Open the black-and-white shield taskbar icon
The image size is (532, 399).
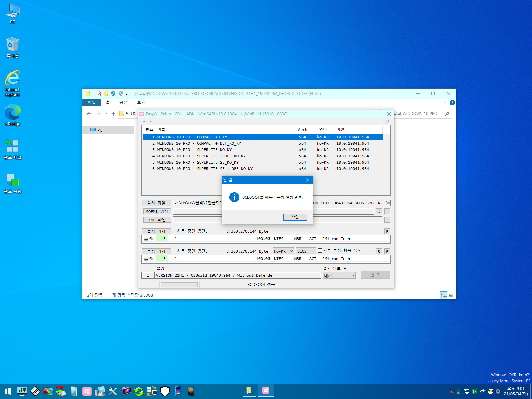click(x=165, y=391)
